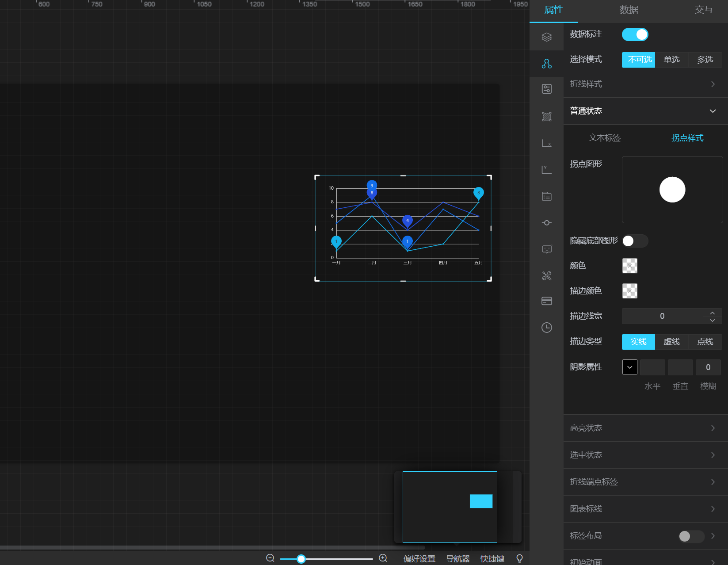The height and width of the screenshot is (565, 728).
Task: Open the Y axis settings icon
Action: coord(547,170)
